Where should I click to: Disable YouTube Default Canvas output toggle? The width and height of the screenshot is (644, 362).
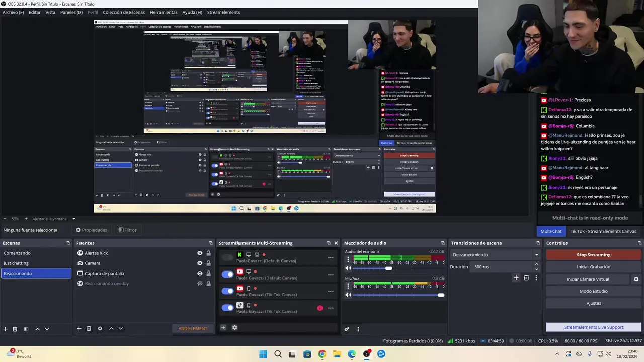(227, 274)
